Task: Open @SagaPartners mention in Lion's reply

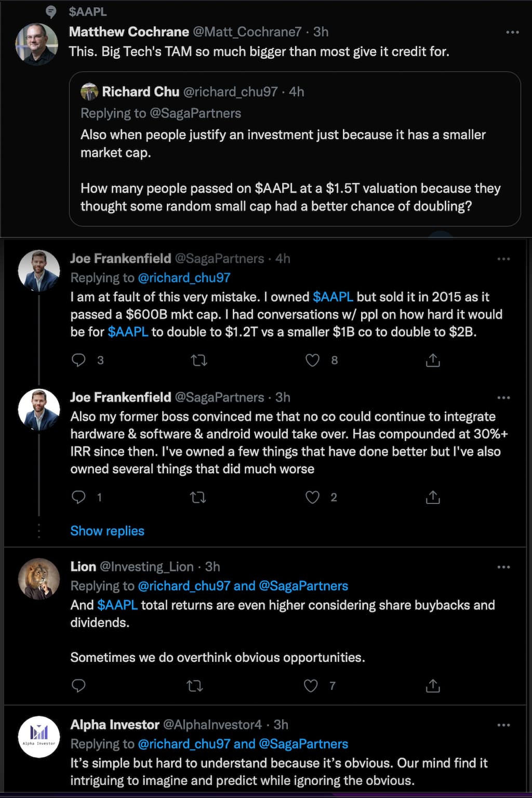Action: click(x=303, y=586)
